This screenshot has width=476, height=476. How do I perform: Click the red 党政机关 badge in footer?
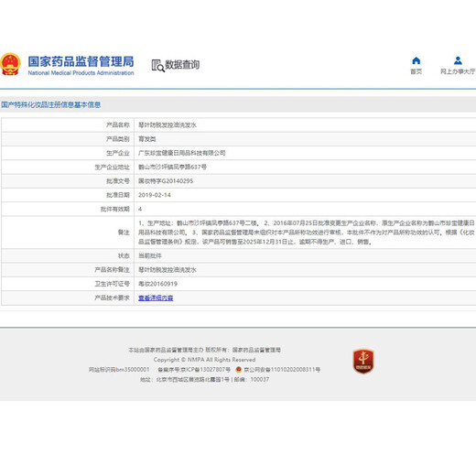click(x=363, y=362)
